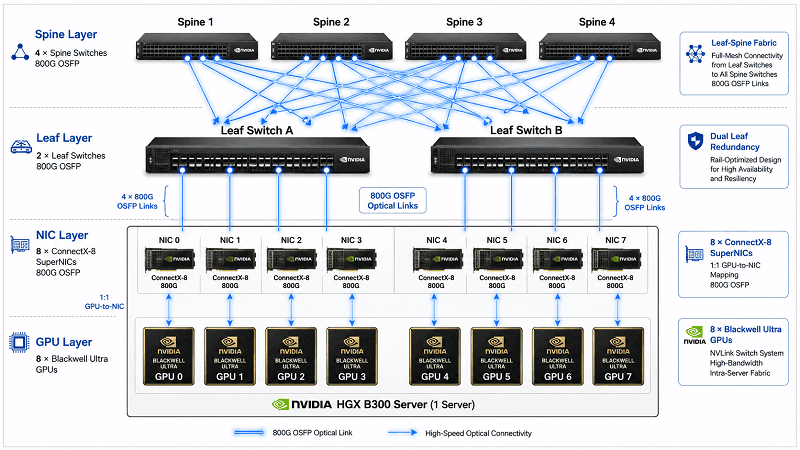Click the 'Leaf Switch B' label
800x450 pixels.
coord(526,130)
